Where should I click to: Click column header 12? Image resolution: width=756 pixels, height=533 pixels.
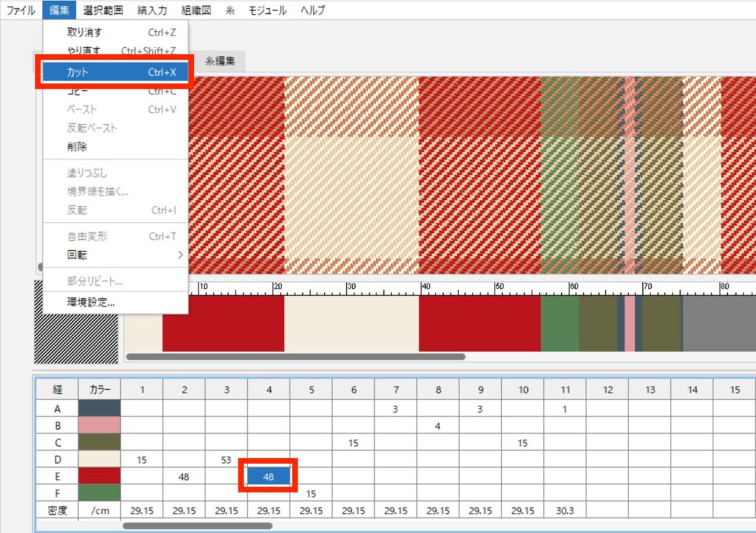click(608, 389)
